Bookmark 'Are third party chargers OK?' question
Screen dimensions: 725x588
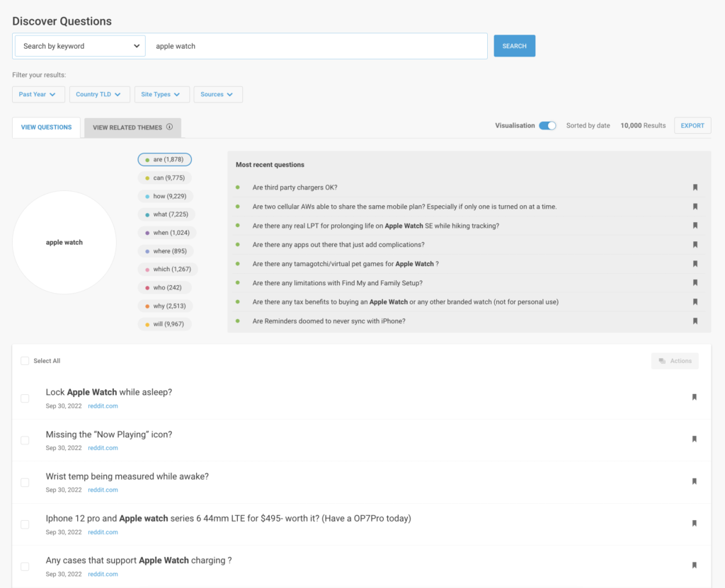click(x=695, y=188)
